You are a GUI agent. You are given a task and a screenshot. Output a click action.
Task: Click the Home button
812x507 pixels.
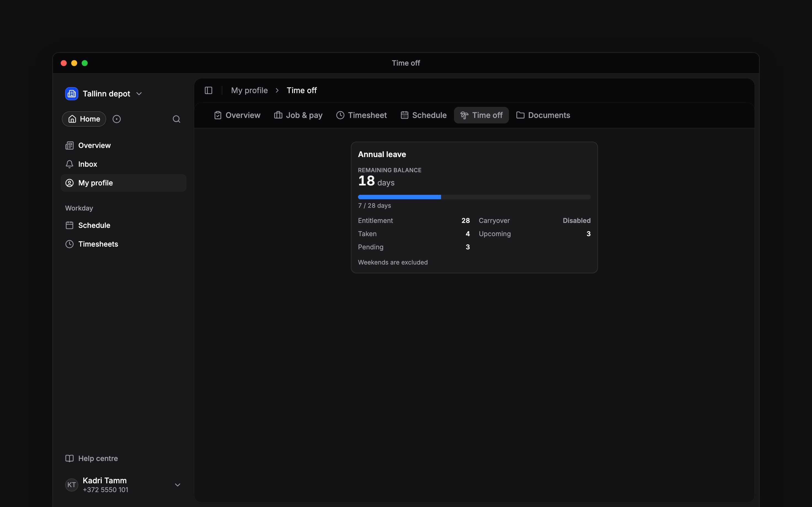(x=84, y=119)
